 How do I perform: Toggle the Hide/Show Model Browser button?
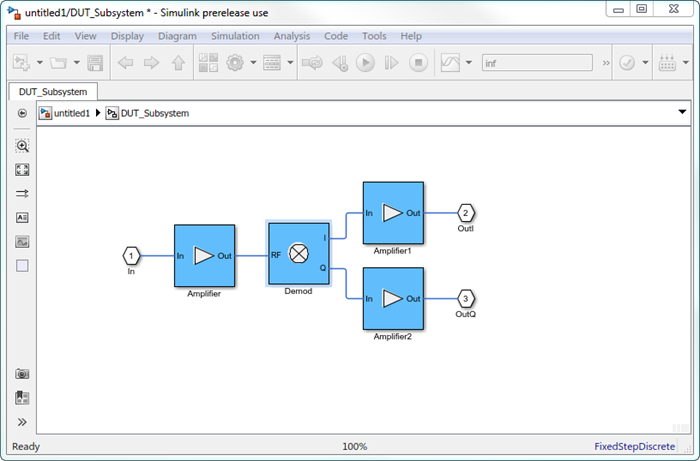click(22, 113)
